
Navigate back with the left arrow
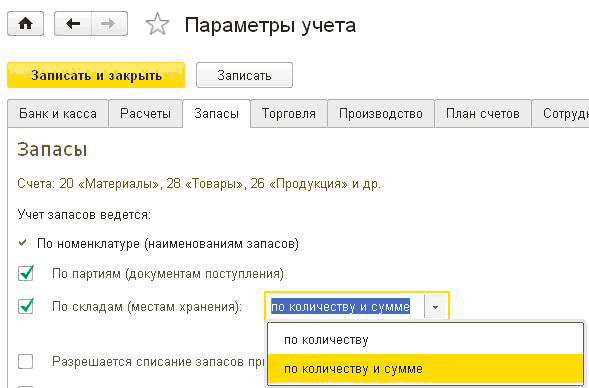pyautogui.click(x=73, y=24)
